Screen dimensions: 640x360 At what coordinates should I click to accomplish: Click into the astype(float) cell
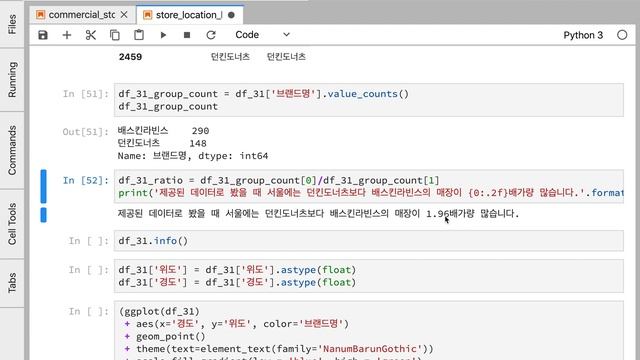369,276
